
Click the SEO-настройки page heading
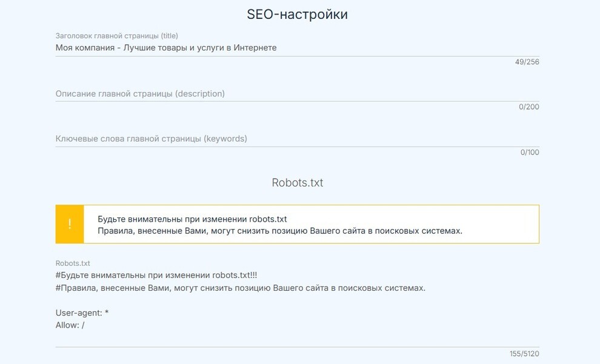tap(298, 14)
